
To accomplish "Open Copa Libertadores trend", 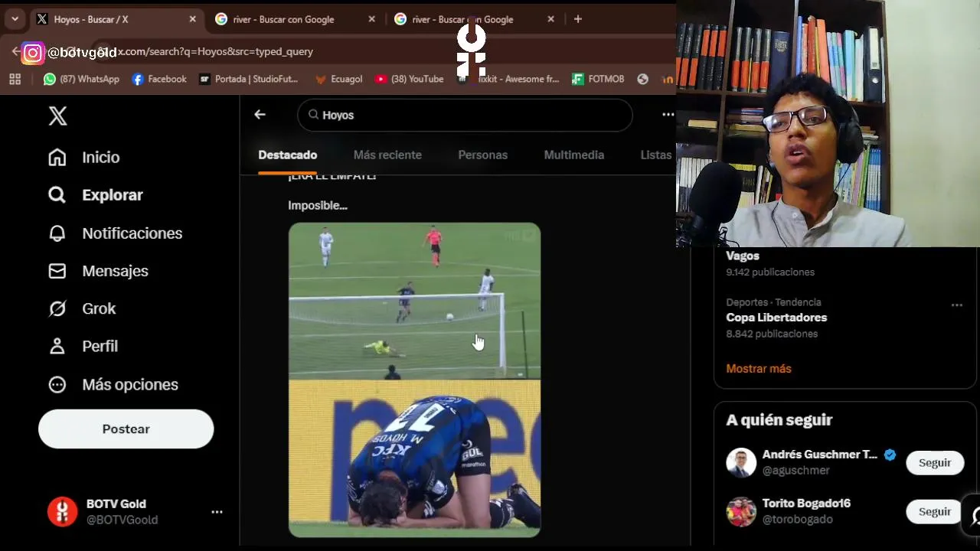I will coord(776,317).
